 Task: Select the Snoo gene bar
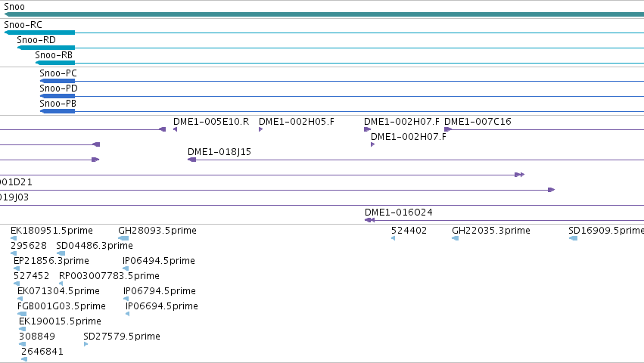pyautogui.click(x=324, y=14)
